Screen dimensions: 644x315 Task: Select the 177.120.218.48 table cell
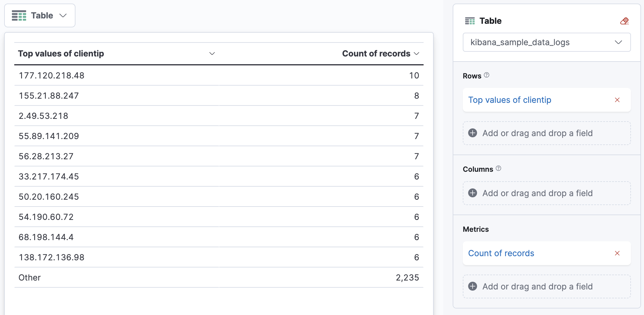coord(52,76)
